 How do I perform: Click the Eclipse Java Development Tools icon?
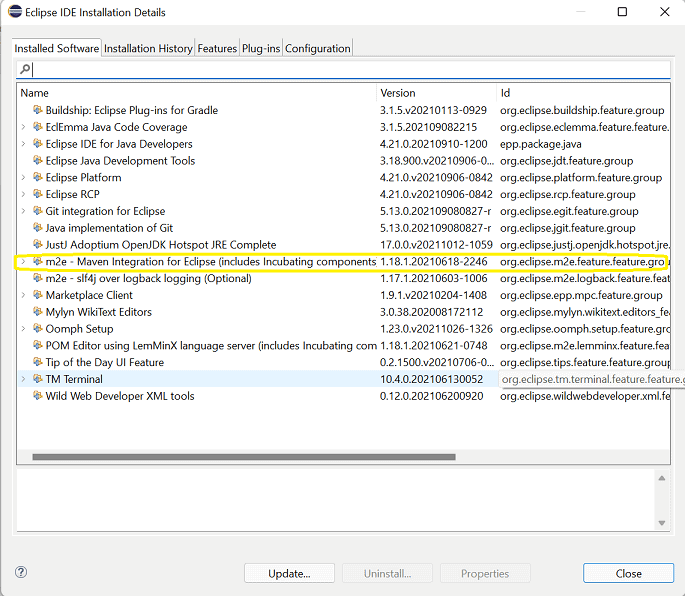pyautogui.click(x=38, y=160)
